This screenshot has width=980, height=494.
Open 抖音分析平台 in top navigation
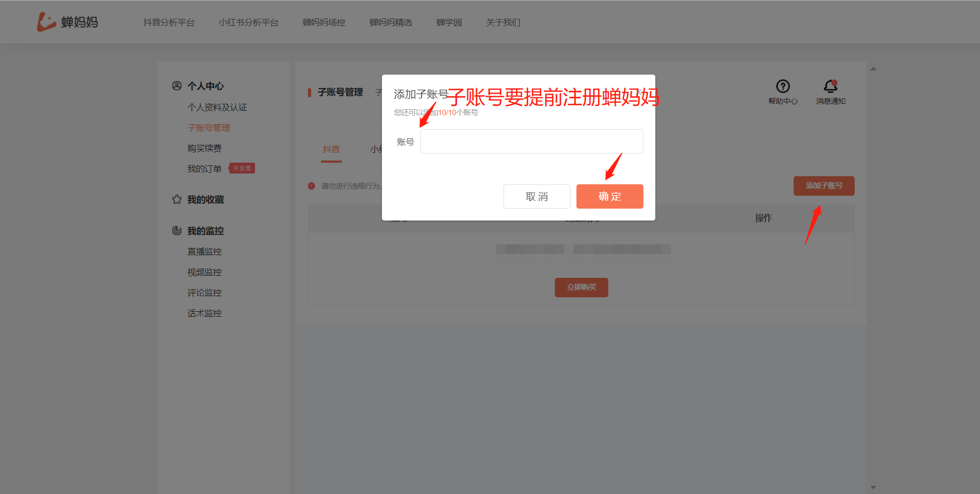pos(169,22)
